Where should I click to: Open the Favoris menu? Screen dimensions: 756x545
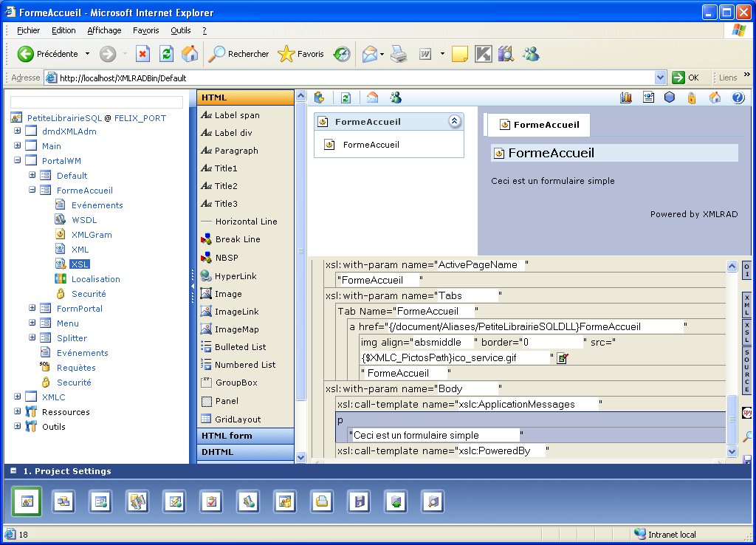(x=145, y=30)
